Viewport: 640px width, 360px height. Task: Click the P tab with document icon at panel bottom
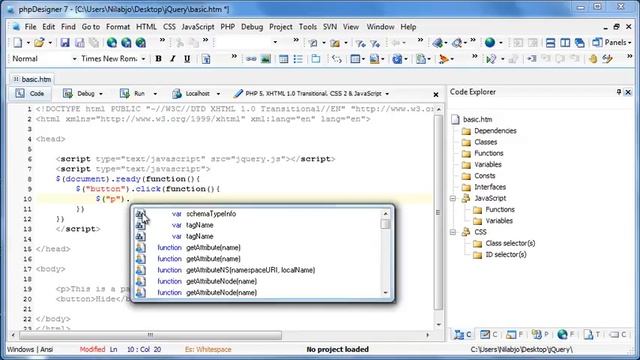540,335
